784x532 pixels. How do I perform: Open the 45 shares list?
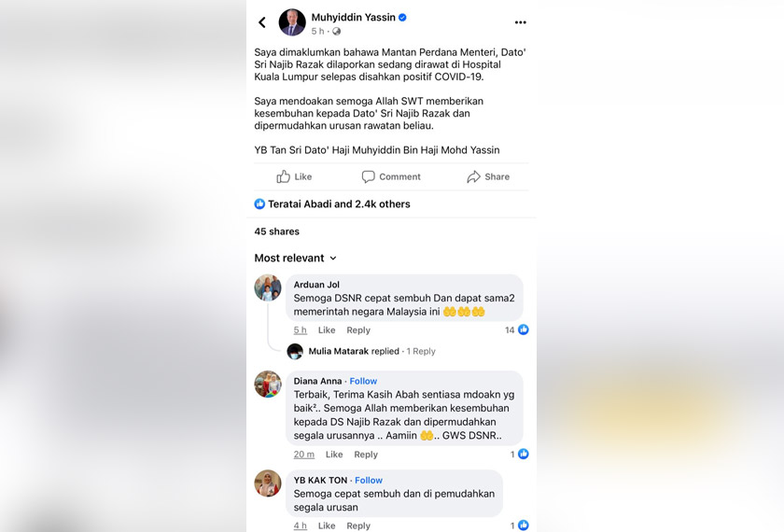point(276,231)
